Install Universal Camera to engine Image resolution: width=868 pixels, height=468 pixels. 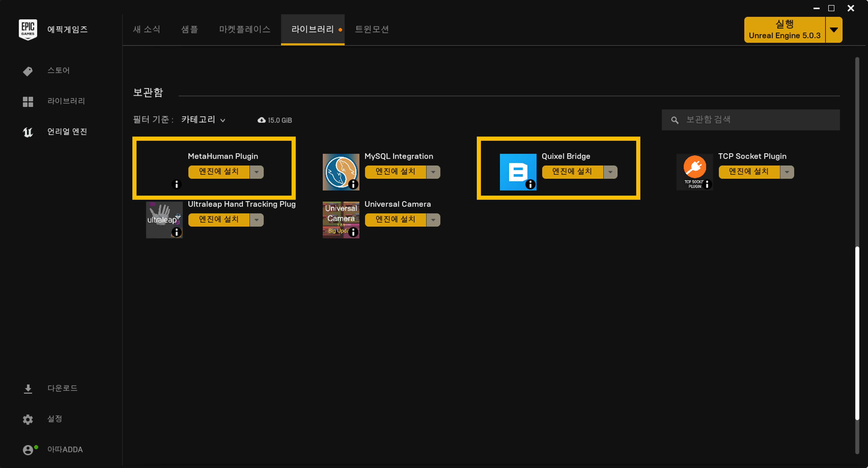tap(396, 220)
